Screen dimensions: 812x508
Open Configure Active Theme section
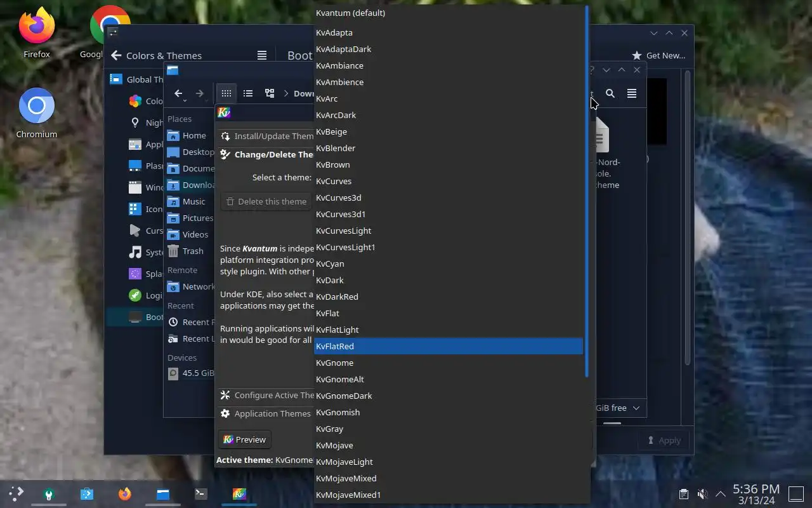266,395
